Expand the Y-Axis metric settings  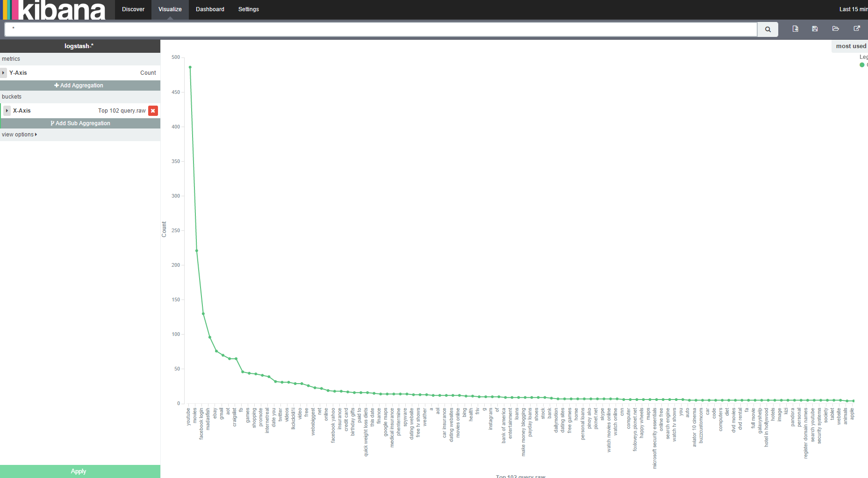pyautogui.click(x=4, y=72)
